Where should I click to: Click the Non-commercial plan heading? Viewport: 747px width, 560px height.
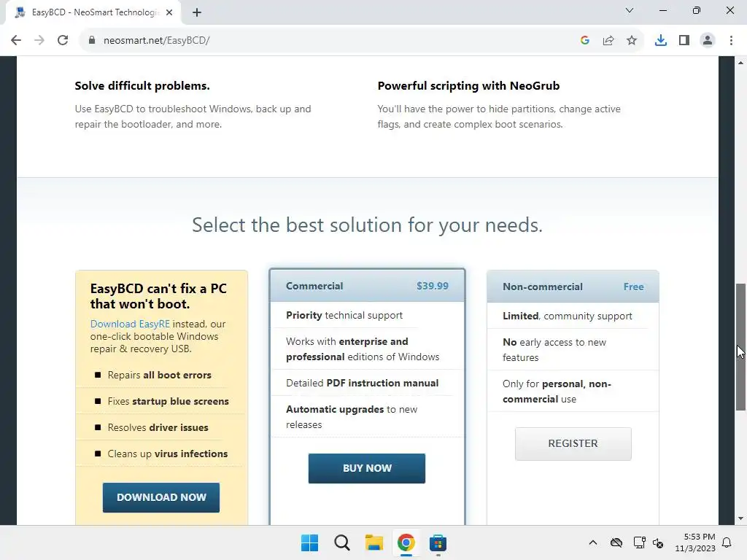pyautogui.click(x=543, y=287)
